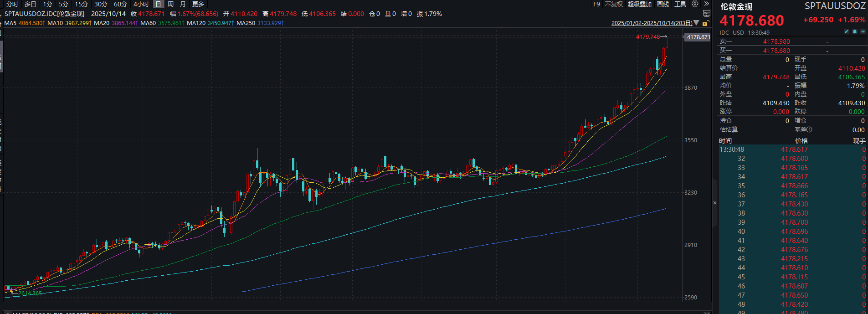Click the yellow padlock lock icon
Viewport: 868px width, 314px height.
point(705,23)
